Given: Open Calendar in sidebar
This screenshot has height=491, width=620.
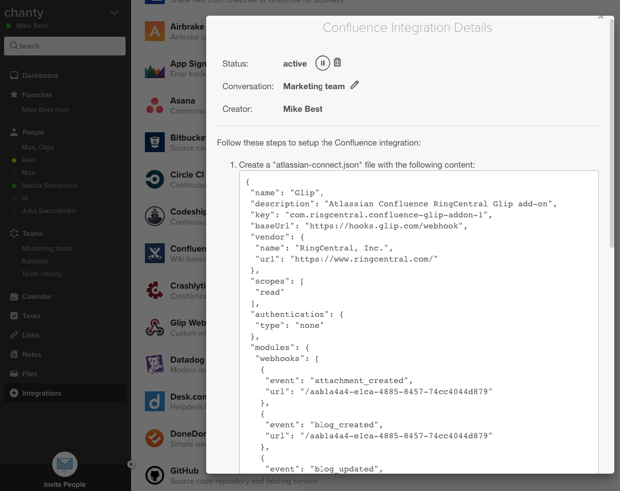Looking at the screenshot, I should [x=37, y=296].
